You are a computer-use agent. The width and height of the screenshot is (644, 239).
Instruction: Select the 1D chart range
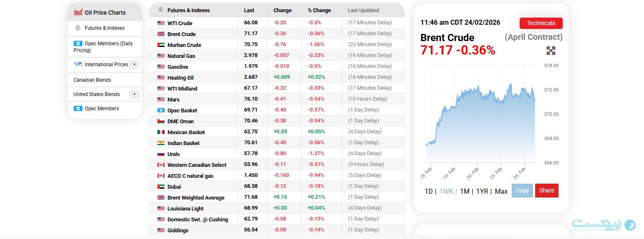(x=428, y=191)
